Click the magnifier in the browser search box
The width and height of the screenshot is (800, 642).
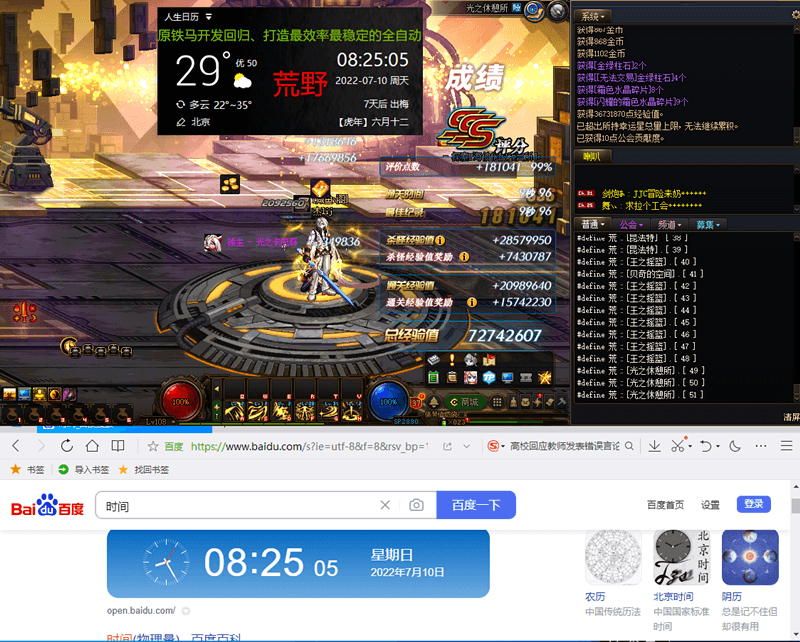pyautogui.click(x=630, y=447)
